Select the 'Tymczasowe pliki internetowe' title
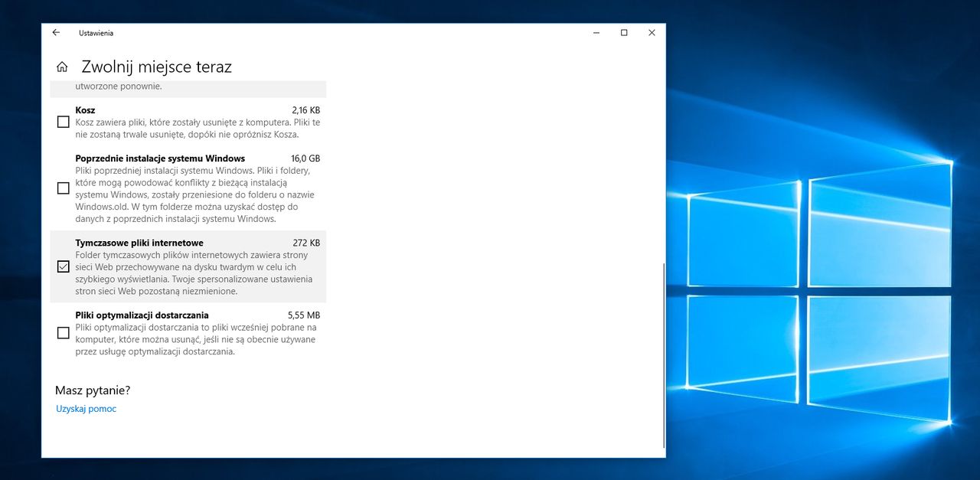 click(x=139, y=243)
